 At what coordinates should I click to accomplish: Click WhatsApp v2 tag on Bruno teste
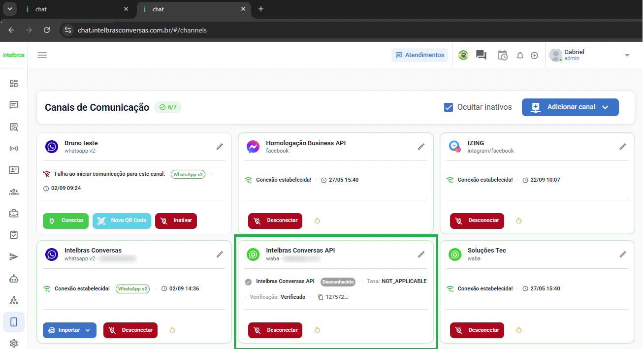[x=188, y=174]
